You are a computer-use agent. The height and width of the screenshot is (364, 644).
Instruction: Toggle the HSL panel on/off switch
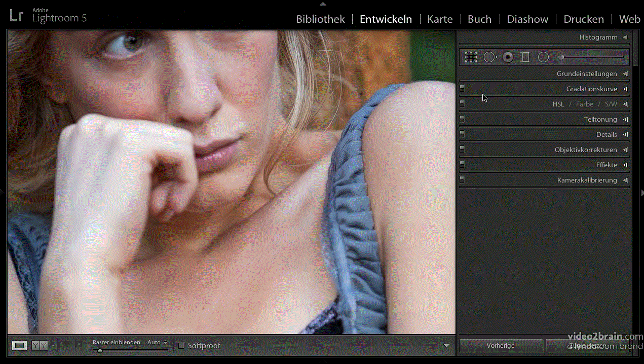click(462, 103)
